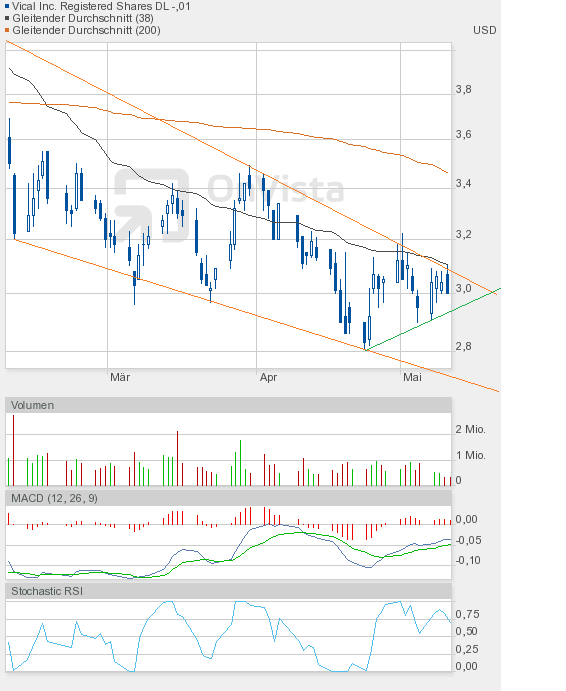The width and height of the screenshot is (566, 691).
Task: Click the 0,00 MACD axis label
Action: [466, 520]
